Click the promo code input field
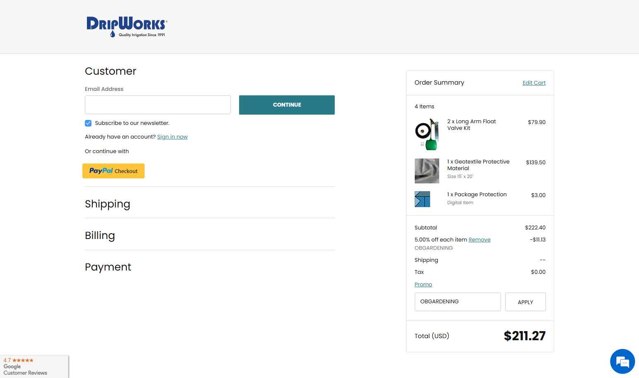Image resolution: width=639 pixels, height=378 pixels. 458,302
